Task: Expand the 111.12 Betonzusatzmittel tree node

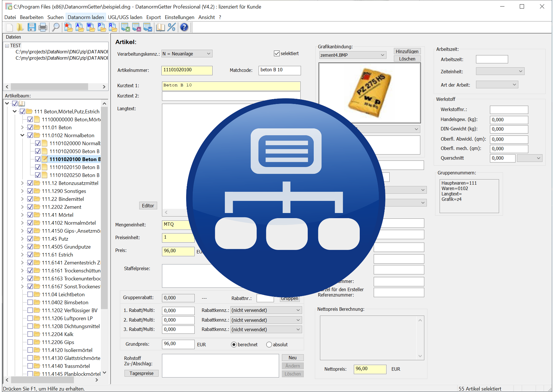Action: [x=22, y=183]
